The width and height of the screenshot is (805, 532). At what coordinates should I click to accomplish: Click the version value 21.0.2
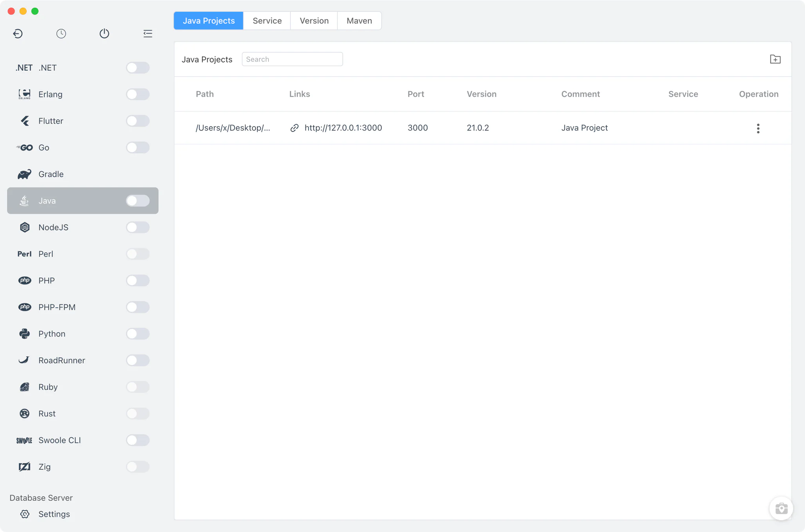(478, 128)
